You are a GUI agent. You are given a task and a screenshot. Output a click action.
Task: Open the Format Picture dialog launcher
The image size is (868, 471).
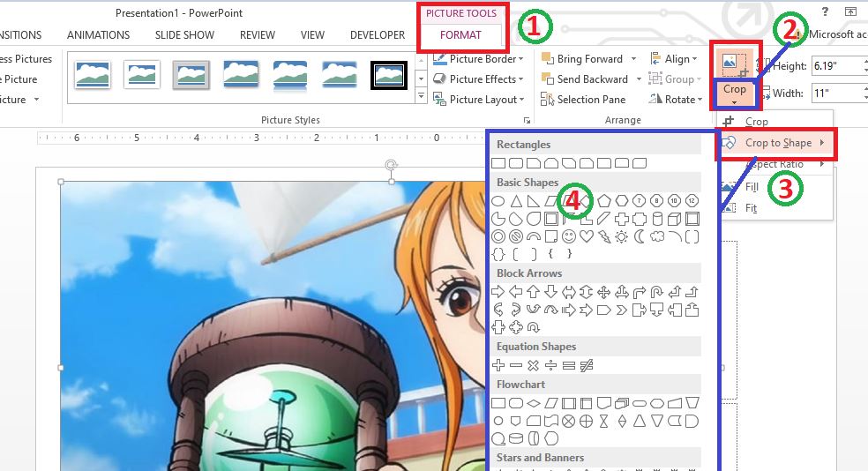click(527, 120)
